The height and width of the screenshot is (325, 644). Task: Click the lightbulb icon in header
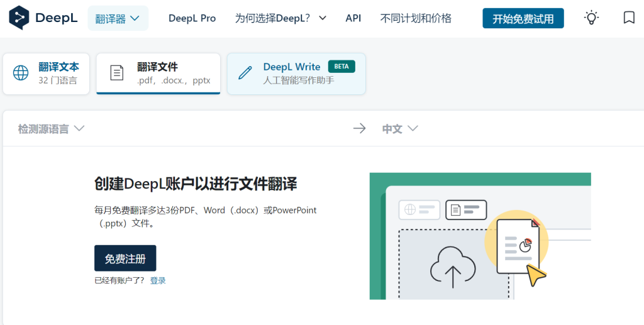click(x=591, y=18)
